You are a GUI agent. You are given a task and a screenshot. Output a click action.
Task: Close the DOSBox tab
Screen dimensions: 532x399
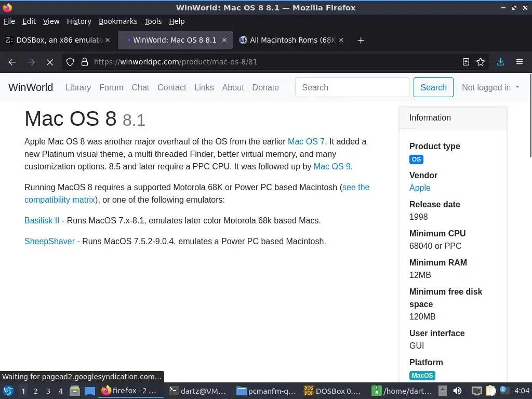pos(108,40)
